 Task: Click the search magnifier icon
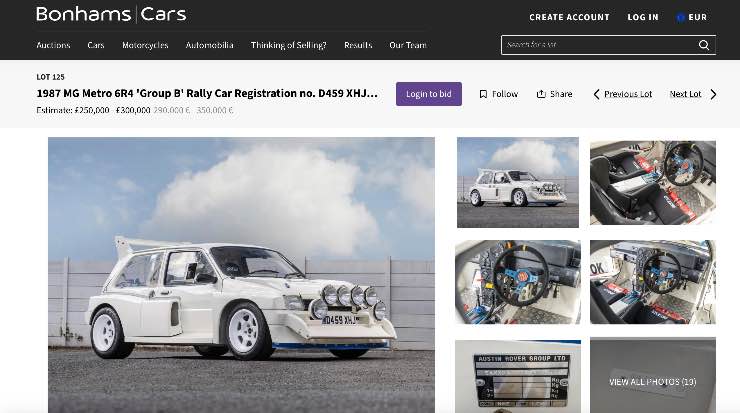tap(704, 45)
